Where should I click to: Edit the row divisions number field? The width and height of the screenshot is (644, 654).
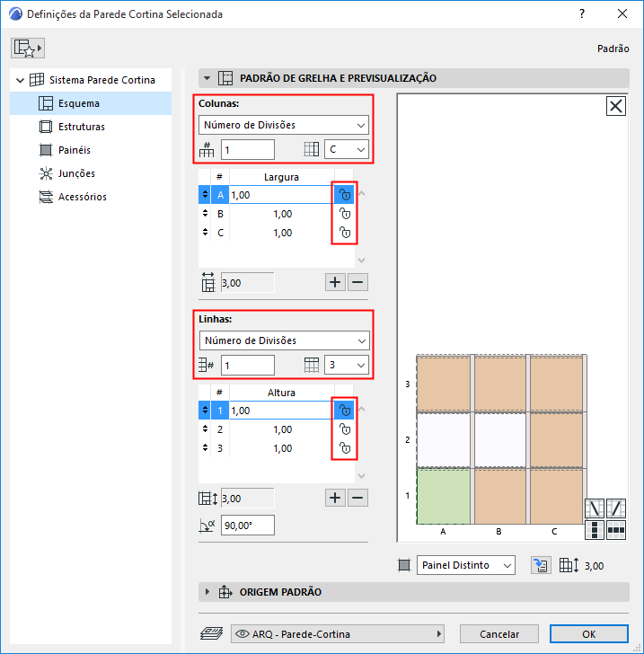pos(247,366)
